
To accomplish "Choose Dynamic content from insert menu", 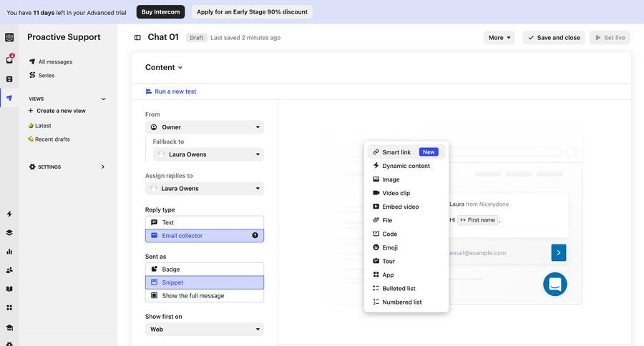I will [406, 166].
